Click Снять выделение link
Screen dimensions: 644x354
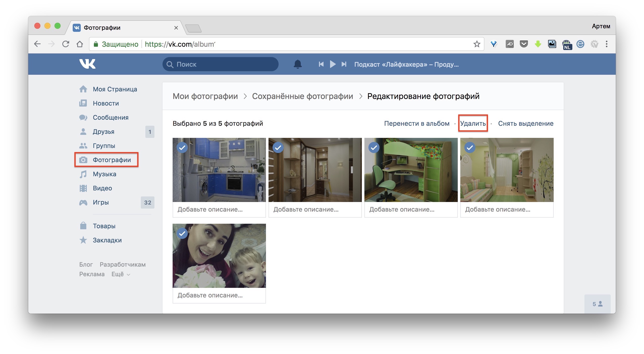(525, 123)
